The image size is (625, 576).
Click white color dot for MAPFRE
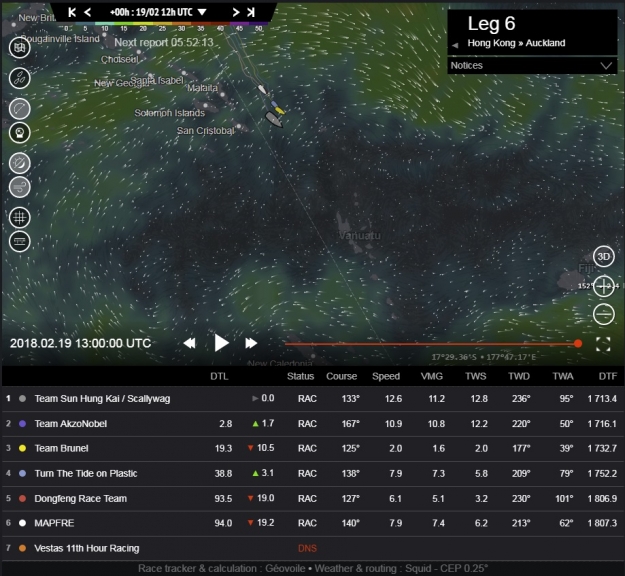[22, 523]
